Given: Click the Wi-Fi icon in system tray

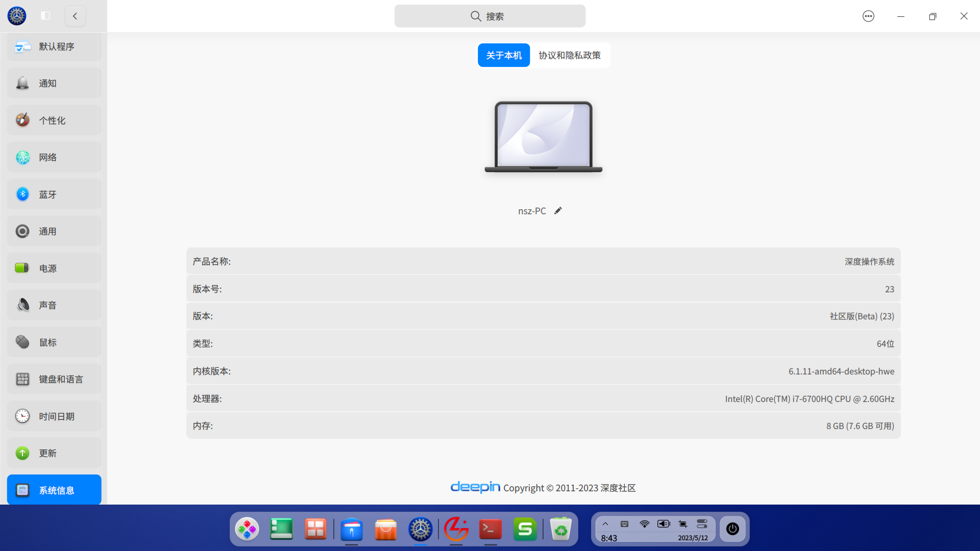Looking at the screenshot, I should (645, 524).
